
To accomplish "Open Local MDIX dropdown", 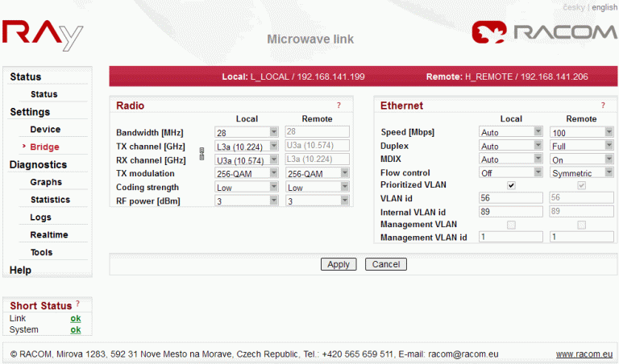I will coord(511,159).
